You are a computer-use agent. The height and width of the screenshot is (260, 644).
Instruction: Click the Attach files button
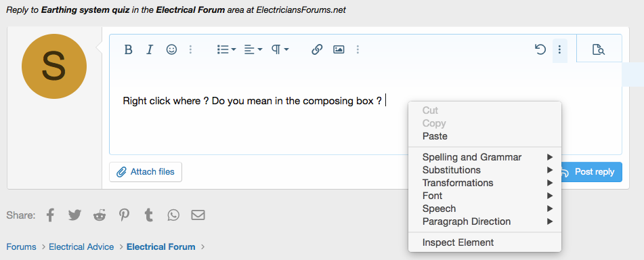click(x=146, y=172)
